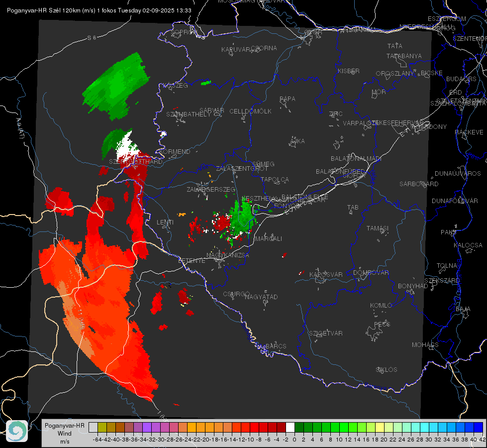487x448 pixels.
Task: Click the olive swatch above -64
Action: [102, 428]
